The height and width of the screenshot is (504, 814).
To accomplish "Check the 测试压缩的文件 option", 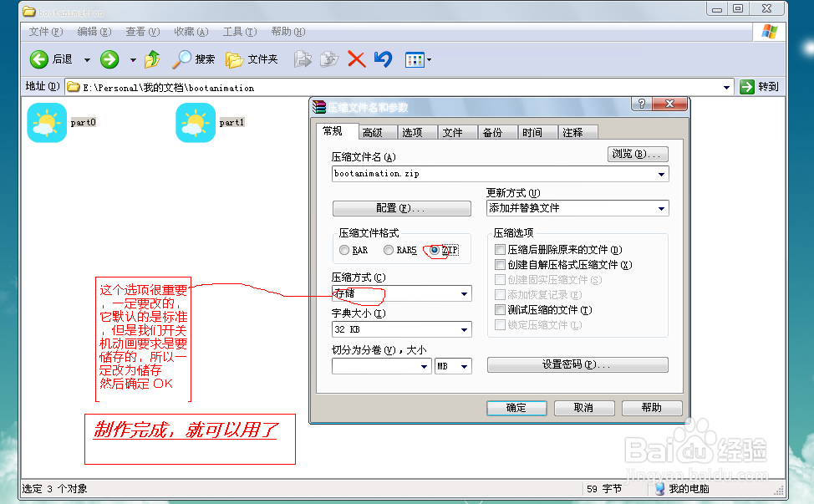I will click(500, 309).
